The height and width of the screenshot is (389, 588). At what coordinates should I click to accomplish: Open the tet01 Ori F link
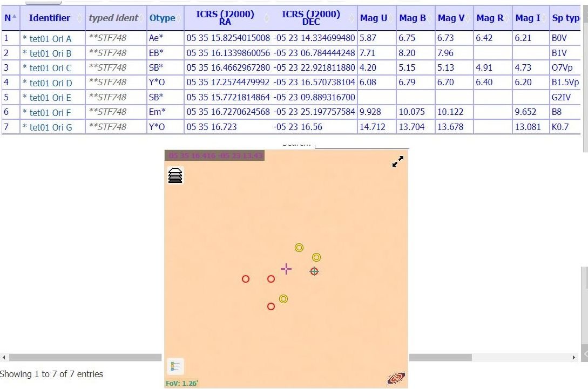point(50,112)
